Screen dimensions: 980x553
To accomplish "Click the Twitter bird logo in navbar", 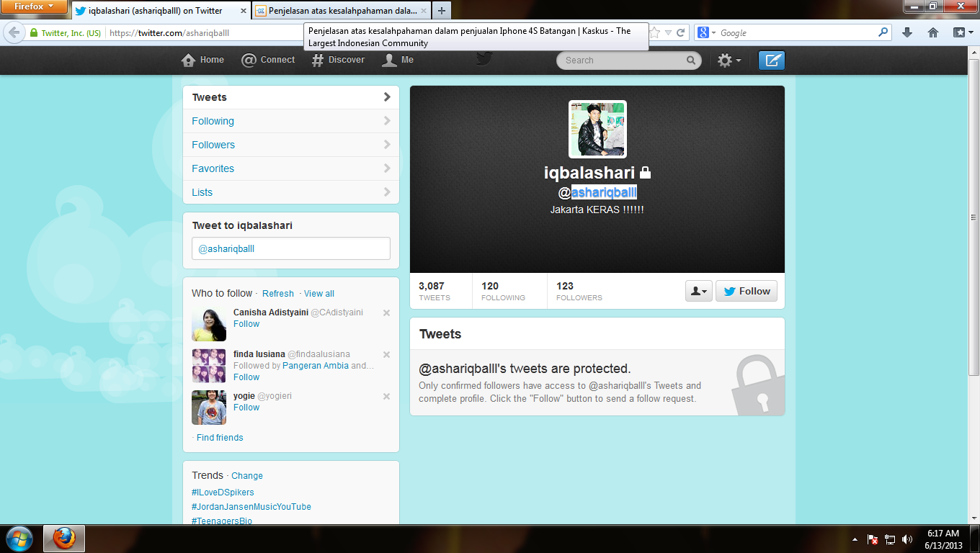I will tap(484, 59).
